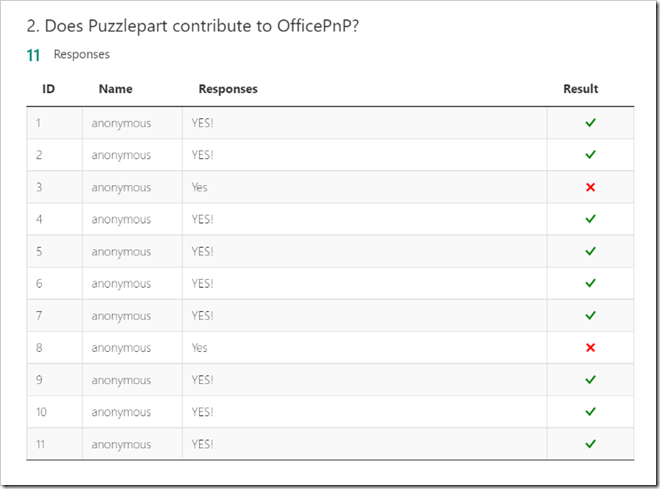Screen dimensions: 660x489
Task: Click ID number 10 cell
Action: coord(41,412)
